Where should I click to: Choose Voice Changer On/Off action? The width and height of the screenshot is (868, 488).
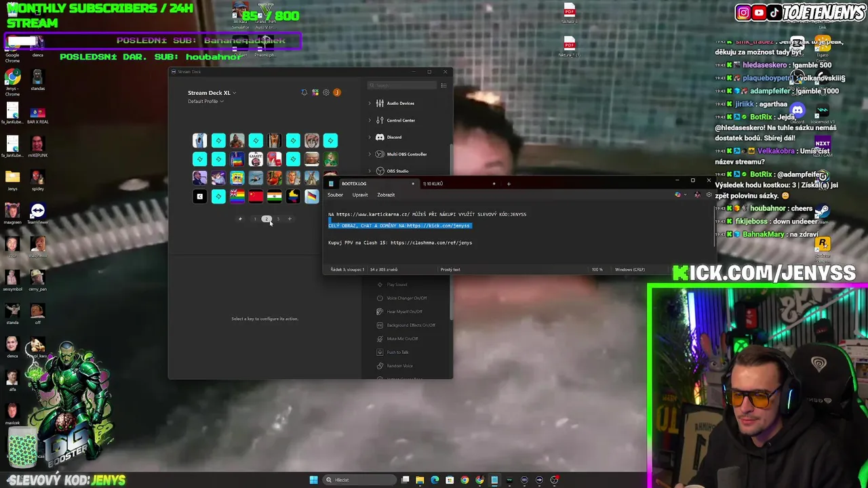click(x=407, y=298)
